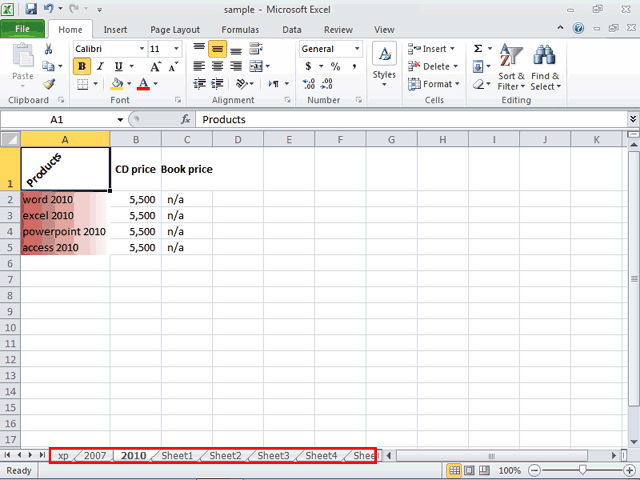Switch to the Insert ribbon tab

tap(115, 30)
